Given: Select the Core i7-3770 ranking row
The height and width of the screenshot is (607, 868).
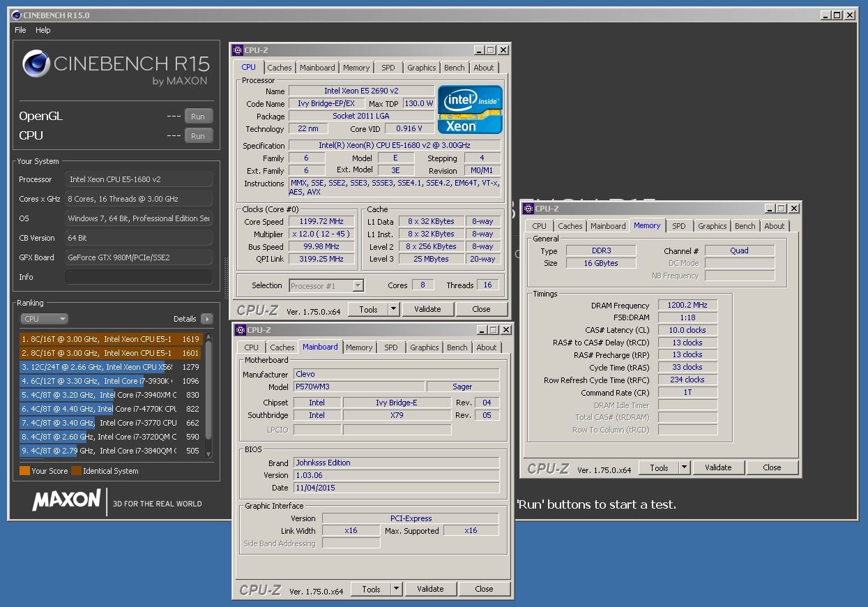Looking at the screenshot, I should pyautogui.click(x=111, y=423).
